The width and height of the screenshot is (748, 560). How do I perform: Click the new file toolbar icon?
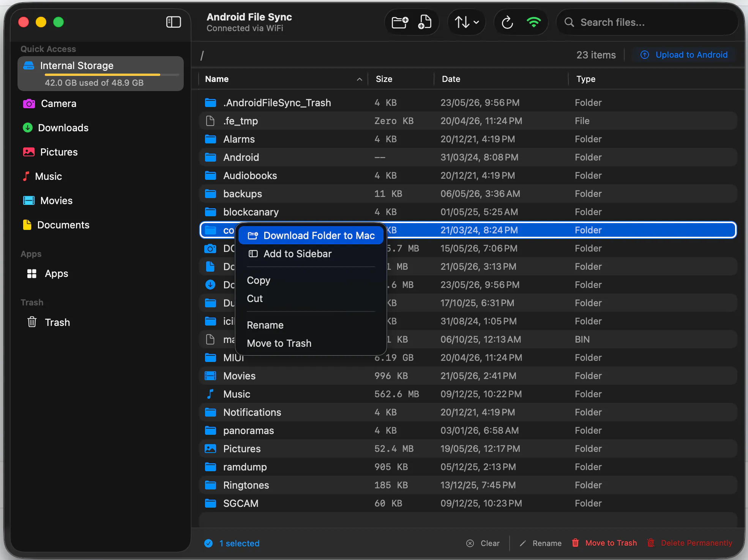point(424,22)
